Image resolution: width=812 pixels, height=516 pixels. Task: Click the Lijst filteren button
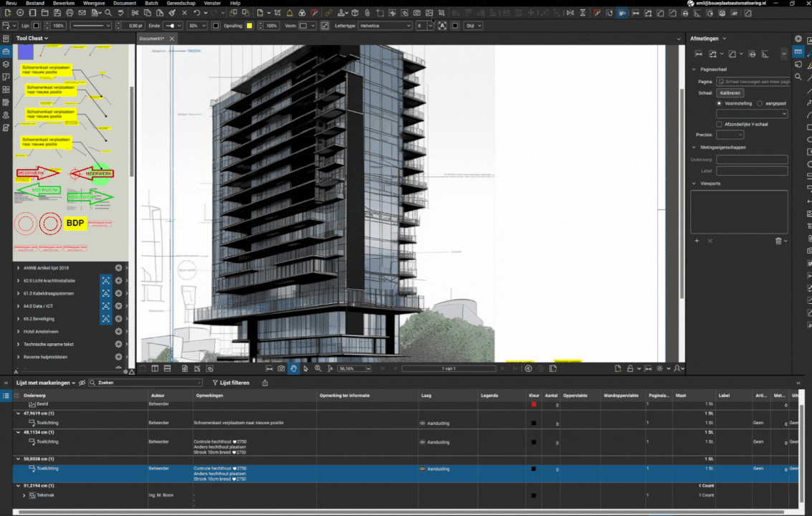coord(231,383)
